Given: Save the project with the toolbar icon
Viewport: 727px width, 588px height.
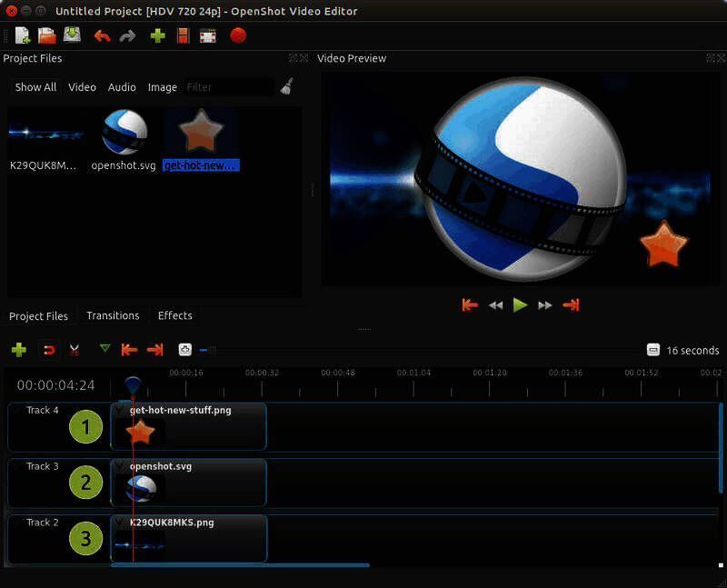Looking at the screenshot, I should pos(72,36).
